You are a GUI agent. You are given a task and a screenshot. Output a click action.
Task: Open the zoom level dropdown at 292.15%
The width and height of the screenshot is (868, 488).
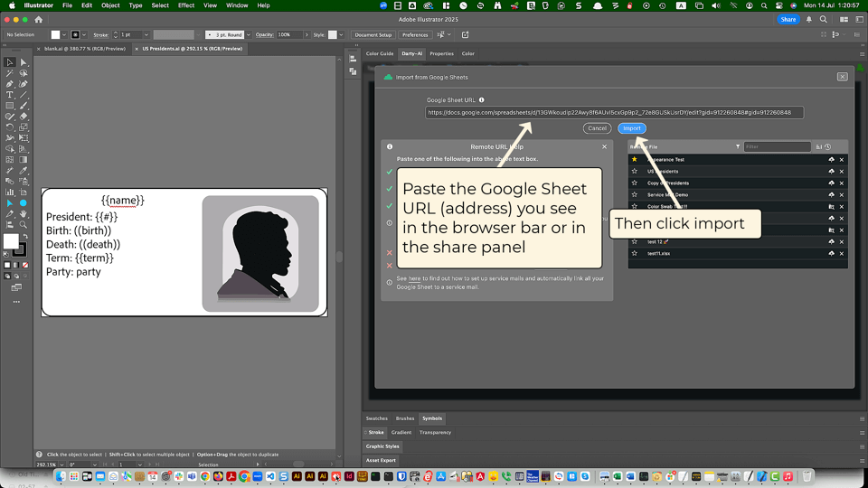61,465
